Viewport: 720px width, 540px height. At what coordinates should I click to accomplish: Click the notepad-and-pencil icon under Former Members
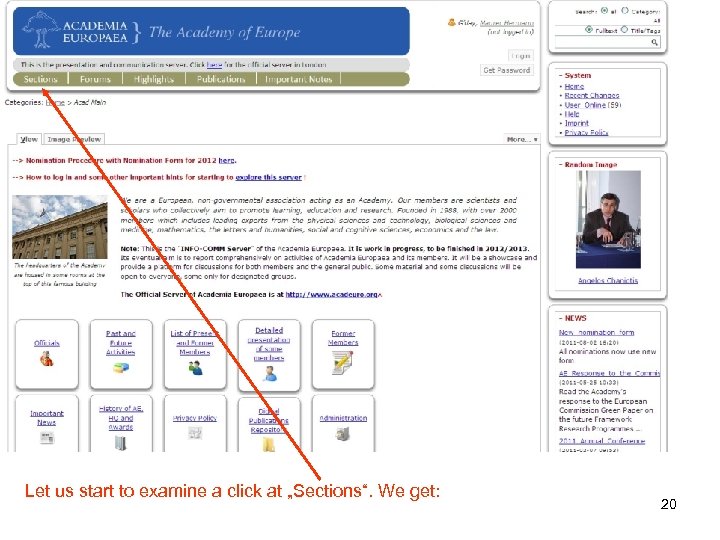(343, 362)
